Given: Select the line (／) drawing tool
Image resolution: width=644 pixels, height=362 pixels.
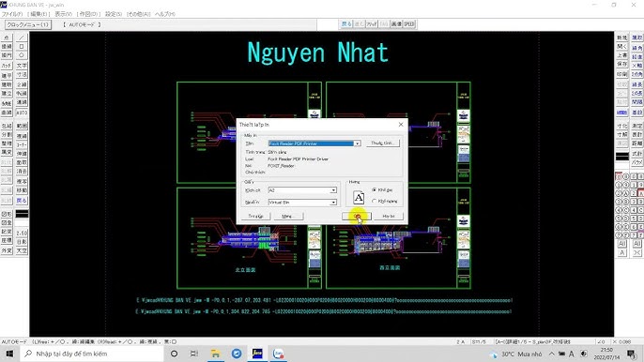Looking at the screenshot, I should (x=22, y=38).
